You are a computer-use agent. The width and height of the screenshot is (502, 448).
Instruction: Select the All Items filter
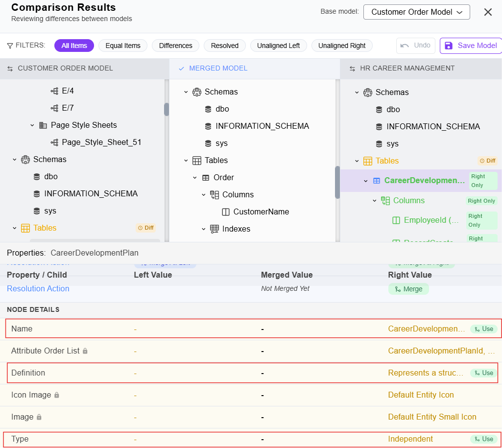coord(74,46)
